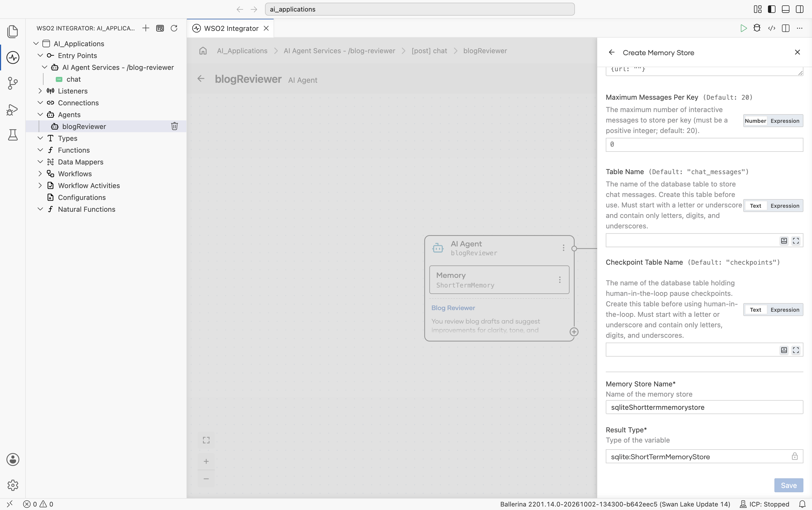
Task: Click the Run play icon in editor toolbar
Action: (744, 28)
